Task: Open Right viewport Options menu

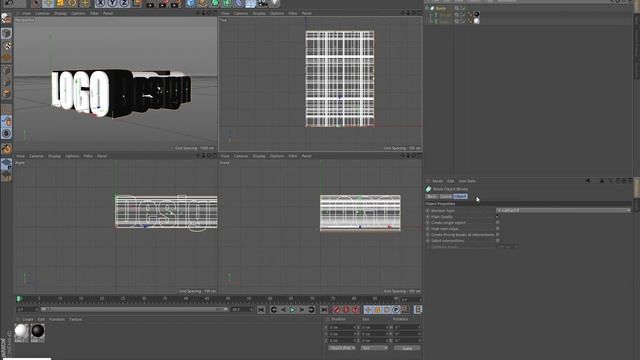Action: point(72,156)
